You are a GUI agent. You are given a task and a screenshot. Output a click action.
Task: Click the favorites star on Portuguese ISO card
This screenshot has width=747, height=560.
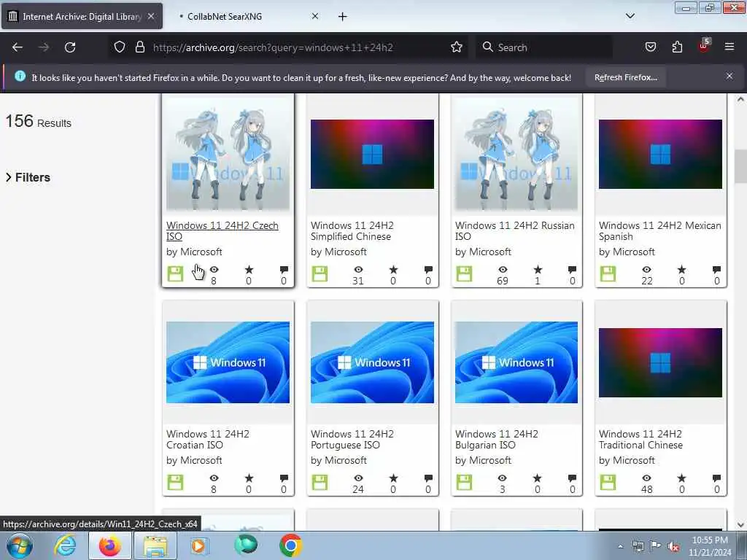[393, 478]
